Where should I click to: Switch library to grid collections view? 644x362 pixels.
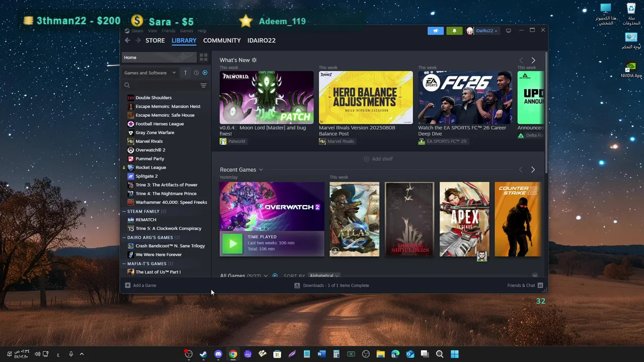click(x=204, y=57)
